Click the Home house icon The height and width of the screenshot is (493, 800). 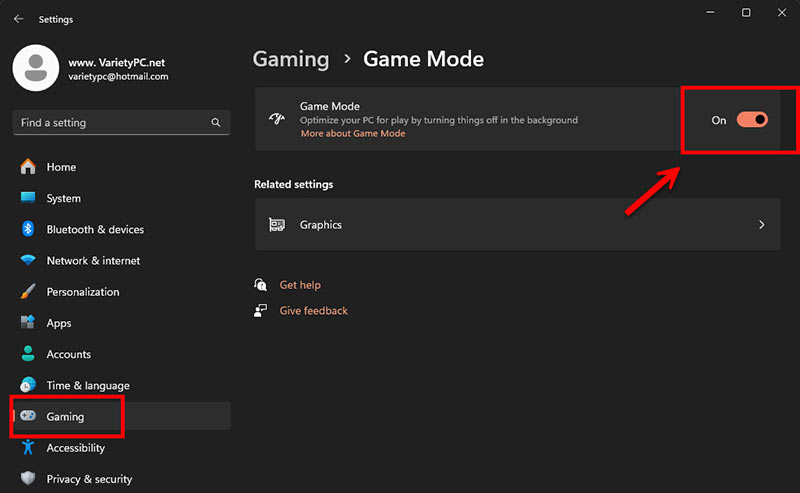28,166
